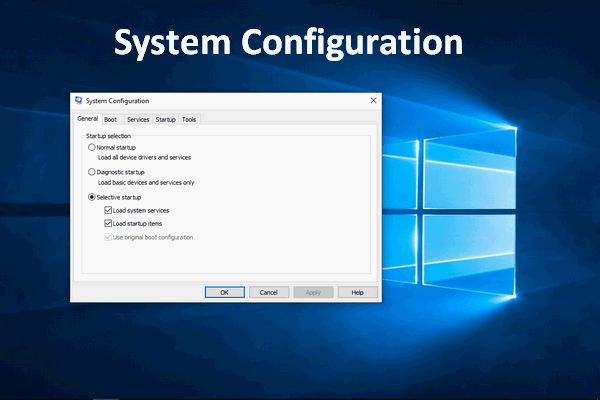Go to the Tools tab
This screenshot has width=600, height=400.
click(x=189, y=120)
